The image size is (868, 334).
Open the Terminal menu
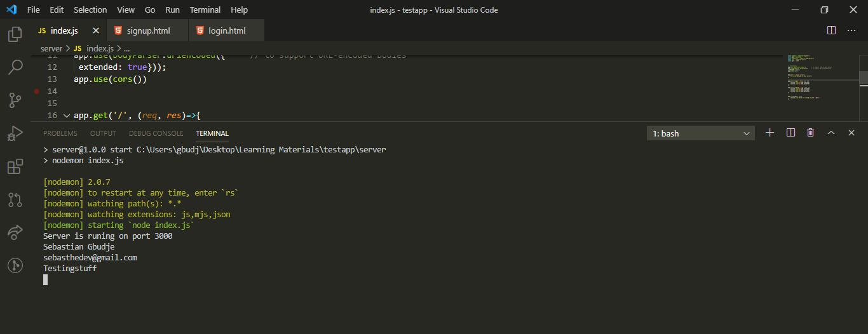205,10
